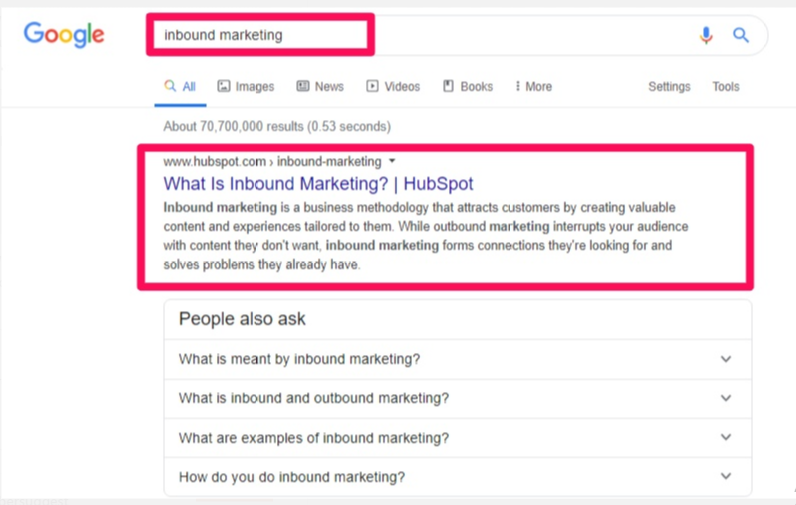Open search Tools
The image size is (796, 505).
pyautogui.click(x=725, y=86)
